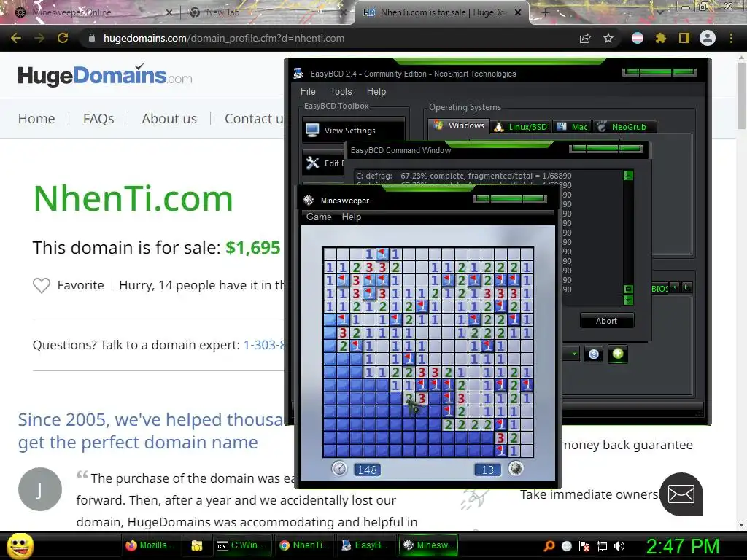The width and height of the screenshot is (747, 560).
Task: Click the mine counter icon in Minesweeper
Action: click(x=516, y=469)
